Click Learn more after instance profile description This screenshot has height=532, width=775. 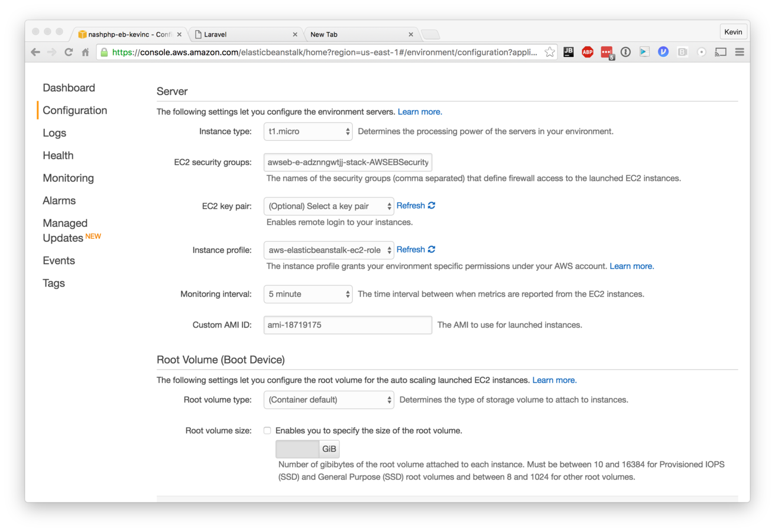pos(632,267)
